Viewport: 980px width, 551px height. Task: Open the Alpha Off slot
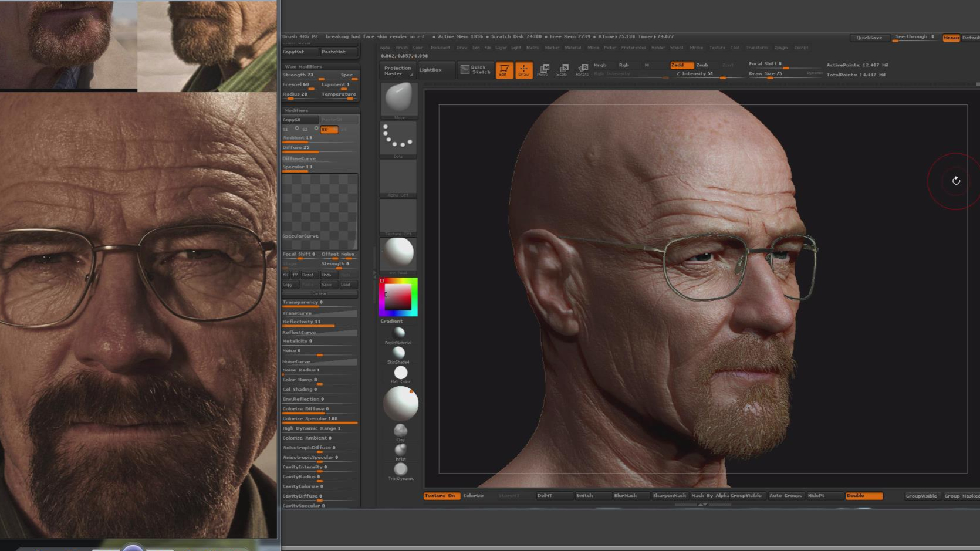398,178
